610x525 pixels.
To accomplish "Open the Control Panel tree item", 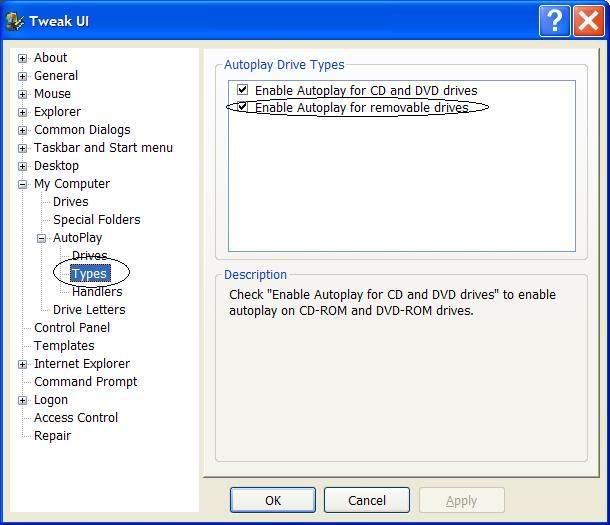I will coord(72,328).
